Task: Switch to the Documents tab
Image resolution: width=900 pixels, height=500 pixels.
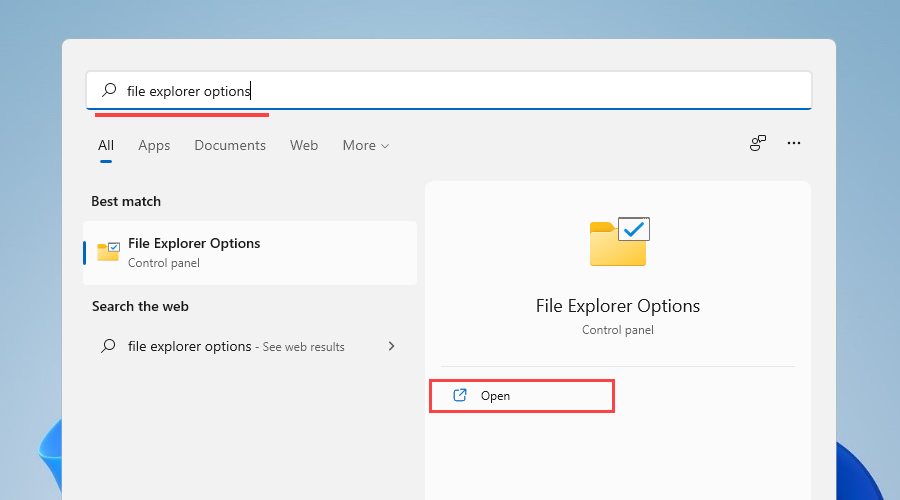Action: (230, 146)
